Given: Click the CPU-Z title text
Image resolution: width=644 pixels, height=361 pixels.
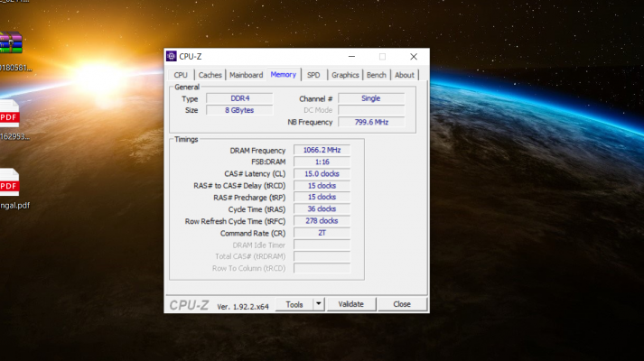Looking at the screenshot, I should pyautogui.click(x=191, y=57).
